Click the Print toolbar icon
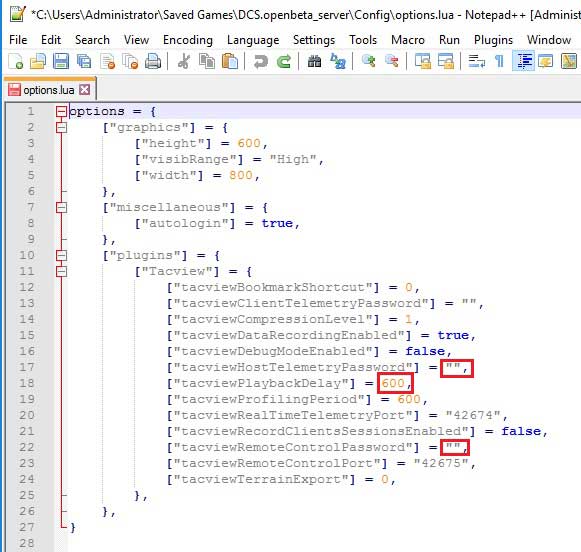The width and height of the screenshot is (581, 552). (153, 61)
